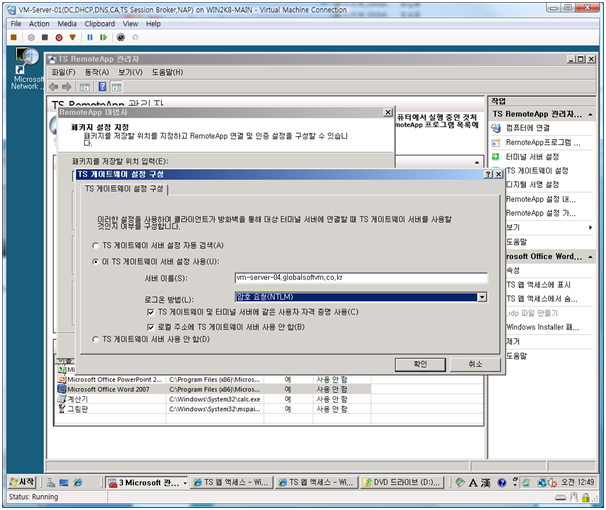Viewport: 606px width, 510px height.
Task: Click TS 게이트웨이 설정 in the actions pane
Action: (537, 171)
